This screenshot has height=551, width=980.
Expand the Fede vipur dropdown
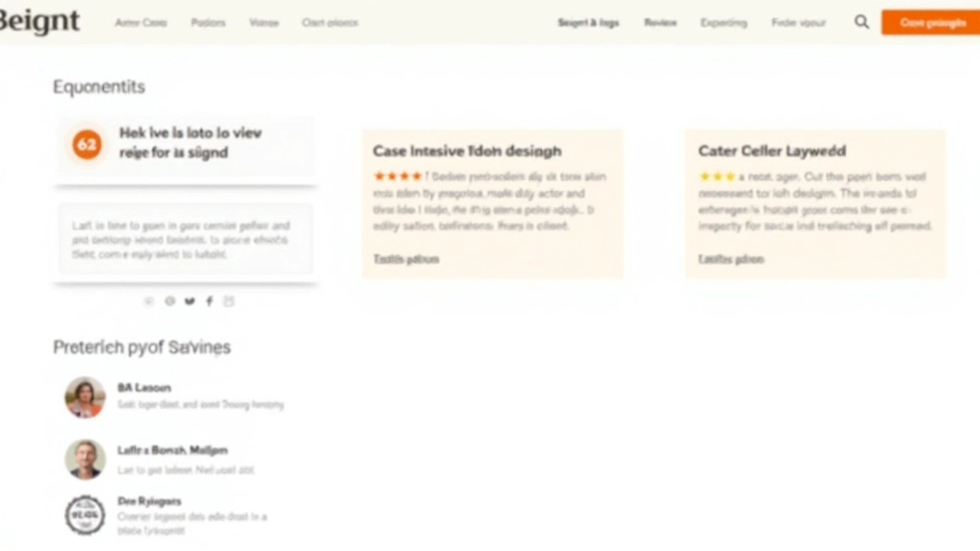click(798, 21)
